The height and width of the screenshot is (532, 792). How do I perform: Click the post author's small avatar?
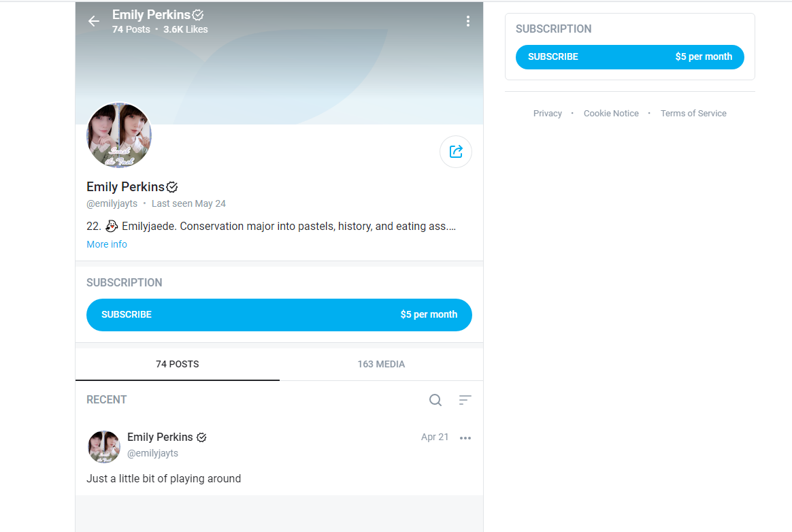coord(104,446)
